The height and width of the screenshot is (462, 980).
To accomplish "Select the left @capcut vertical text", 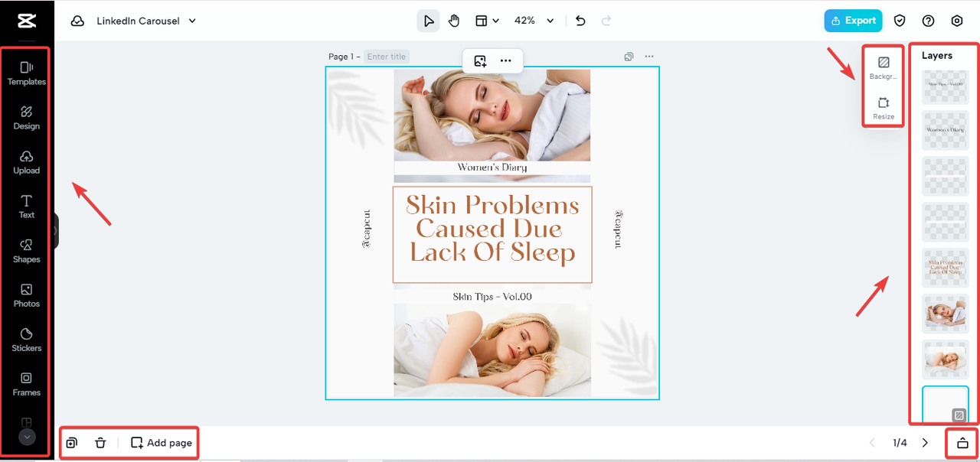I will coord(366,229).
